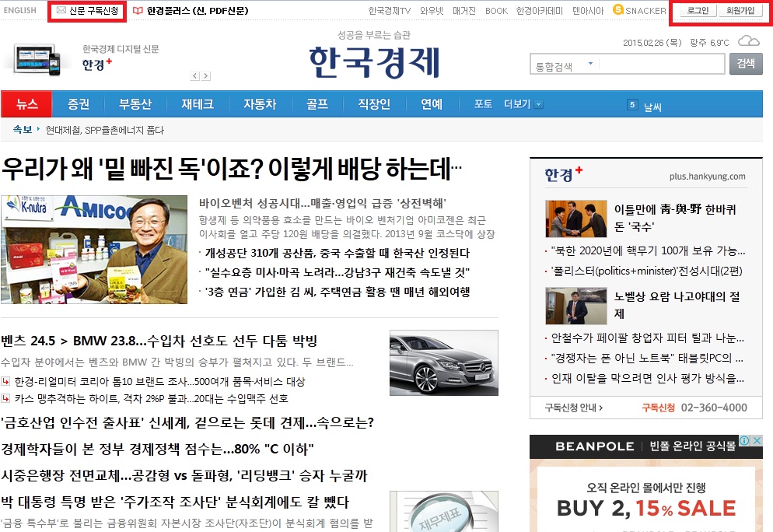Click the red arrow icon beside 한경-리얼미터 headline
This screenshot has height=532, width=773.
pos(5,381)
